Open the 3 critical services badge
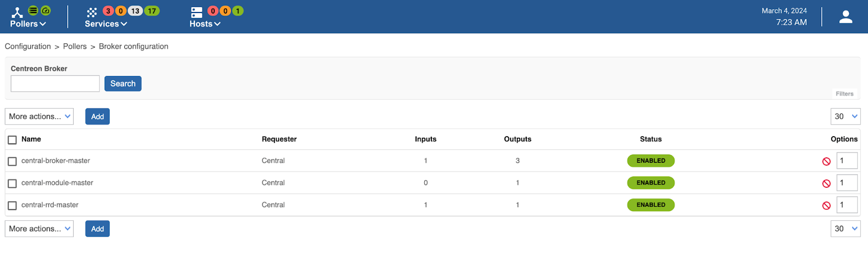 108,11
